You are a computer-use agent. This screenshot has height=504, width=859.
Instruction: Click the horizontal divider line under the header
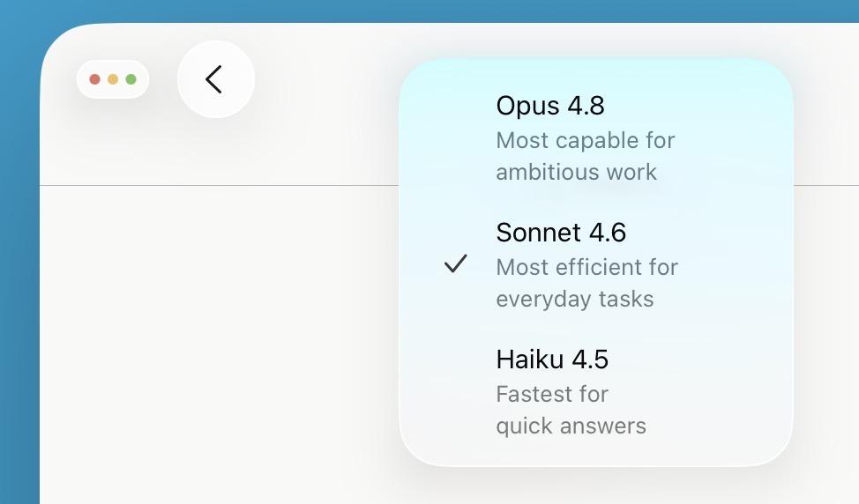click(219, 186)
